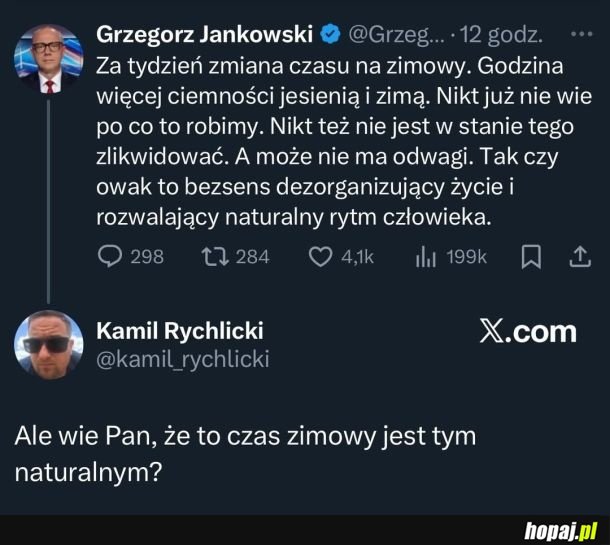
Task: Click the reply text about czas zimowy
Action: coord(245,454)
